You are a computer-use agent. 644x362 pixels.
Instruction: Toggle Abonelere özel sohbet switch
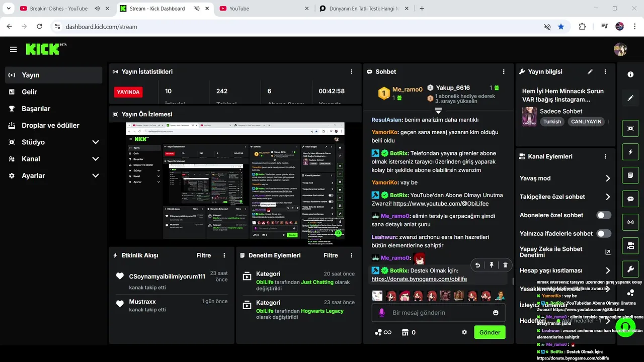pyautogui.click(x=604, y=215)
